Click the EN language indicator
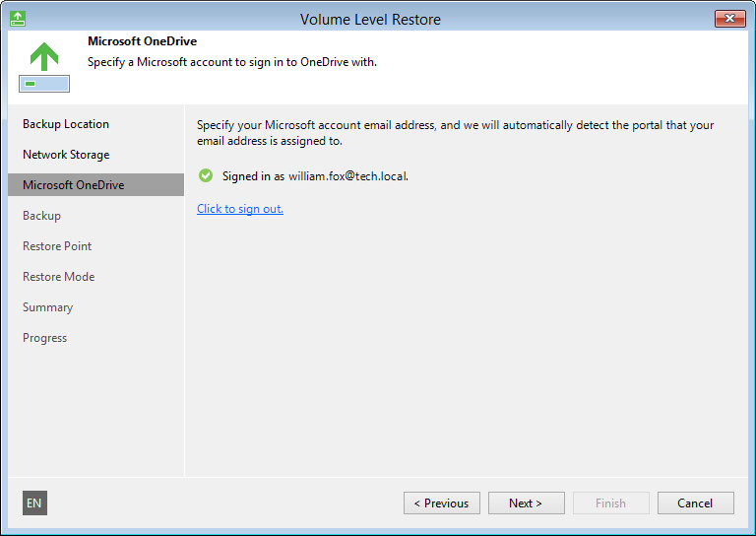756x536 pixels. 34,503
